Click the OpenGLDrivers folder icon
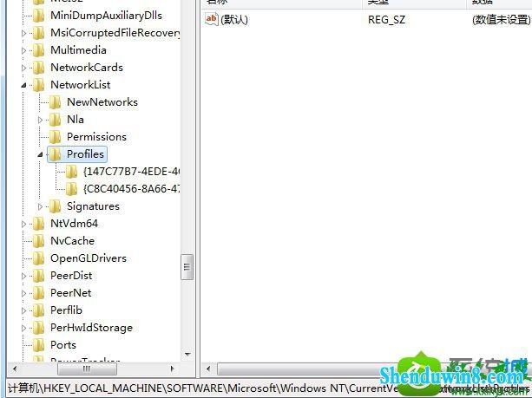The width and height of the screenshot is (532, 398). click(x=38, y=258)
